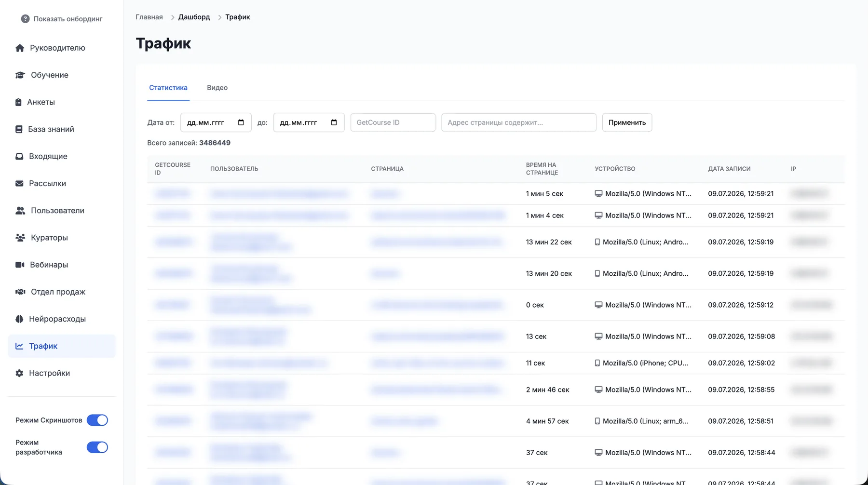This screenshot has height=485, width=868.
Task: Click the question mark onboarding icon
Action: 25,19
